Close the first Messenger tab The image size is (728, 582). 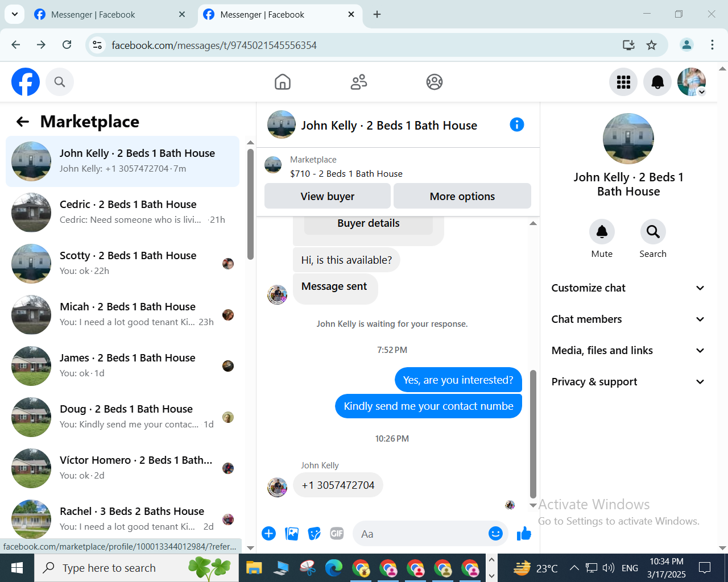182,15
